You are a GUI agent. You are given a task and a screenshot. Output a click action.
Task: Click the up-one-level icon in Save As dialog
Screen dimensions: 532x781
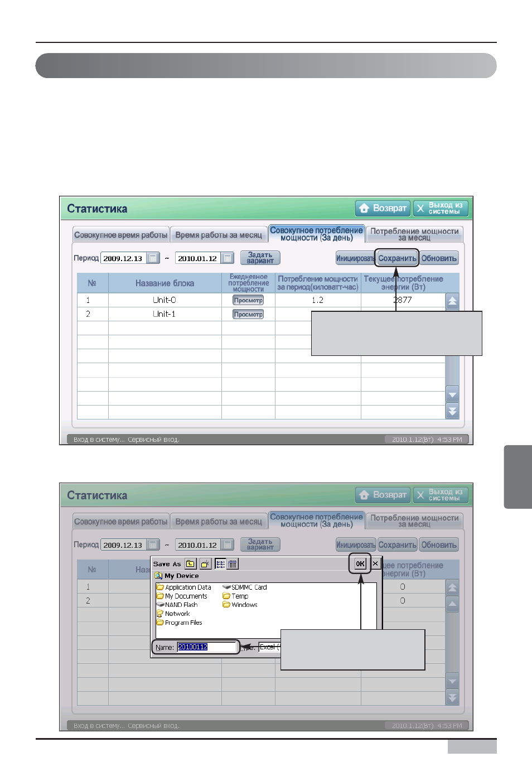tap(191, 564)
